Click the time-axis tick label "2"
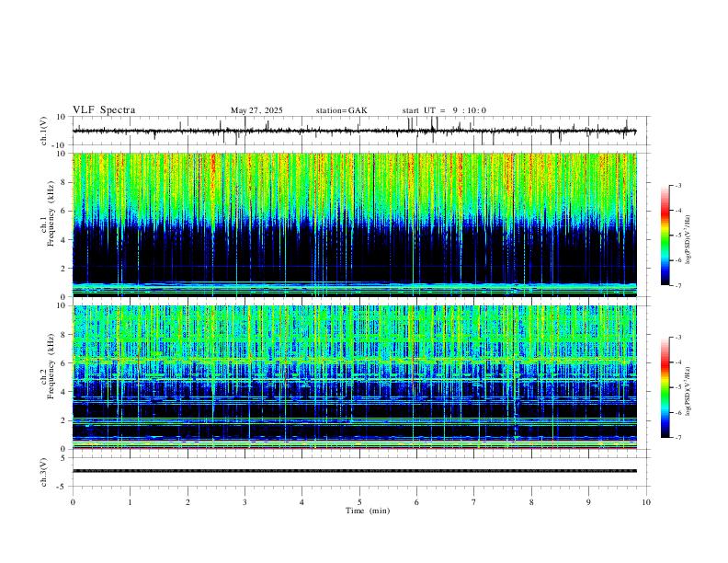 pyautogui.click(x=188, y=502)
